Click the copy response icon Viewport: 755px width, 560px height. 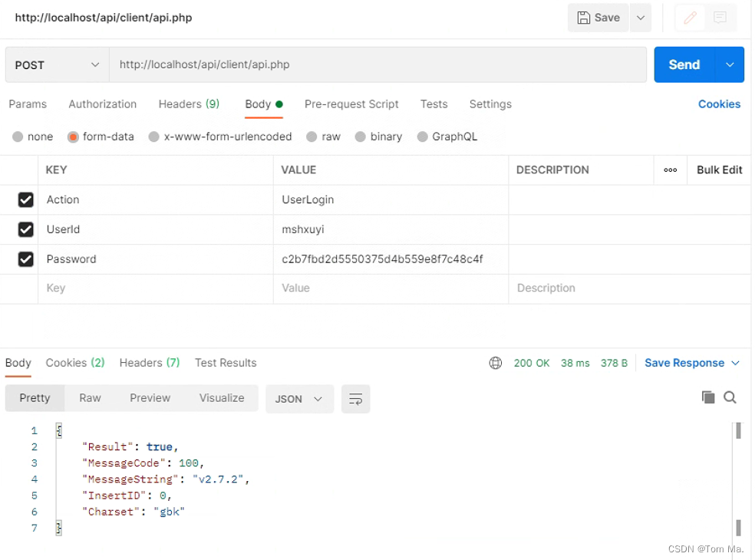pos(707,397)
